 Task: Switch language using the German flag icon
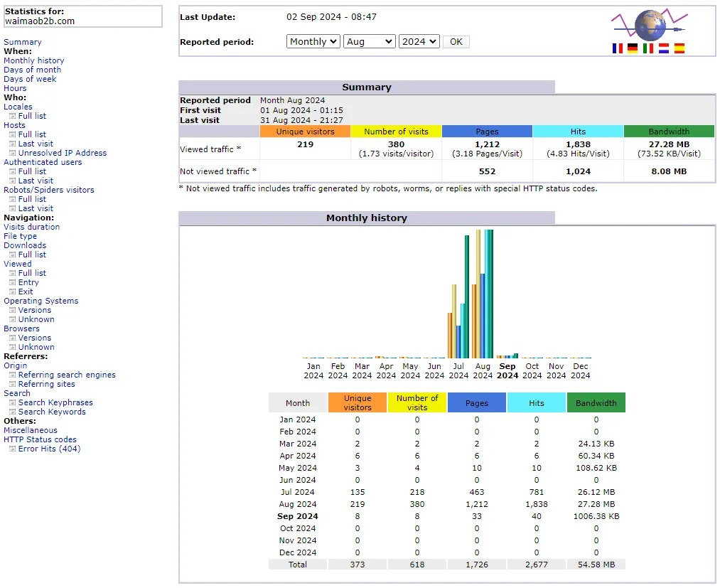[x=633, y=48]
